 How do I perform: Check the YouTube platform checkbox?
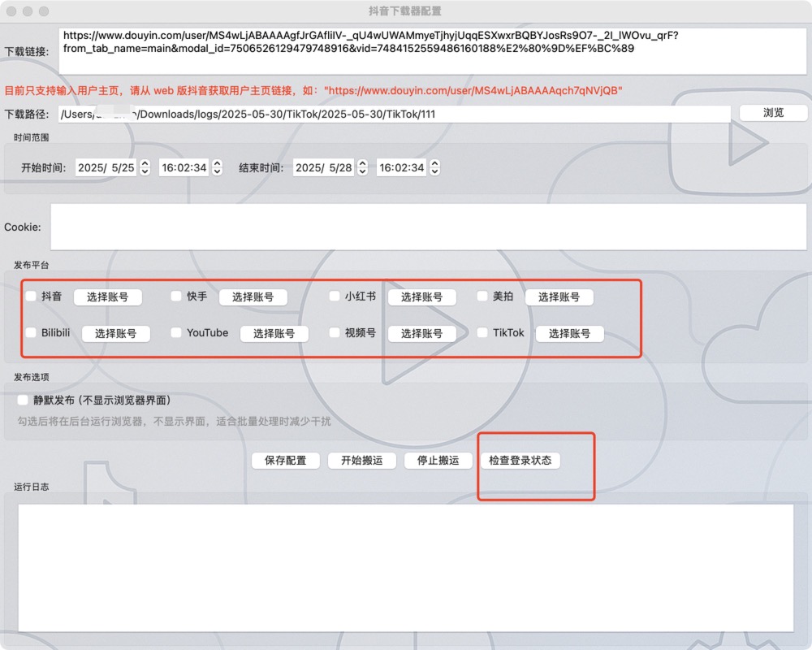pos(176,332)
